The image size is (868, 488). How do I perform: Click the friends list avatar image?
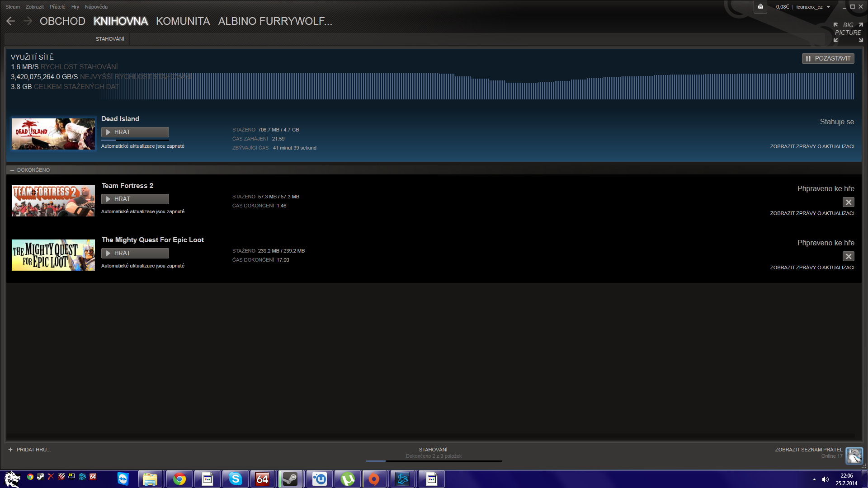click(x=854, y=455)
